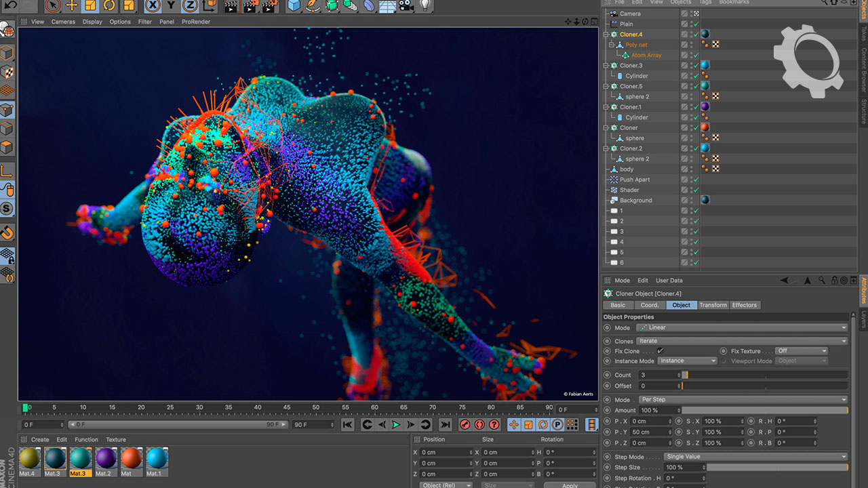The image size is (868, 488).
Task: Toggle visibility checkmark for Push Apart object
Action: coord(696,180)
